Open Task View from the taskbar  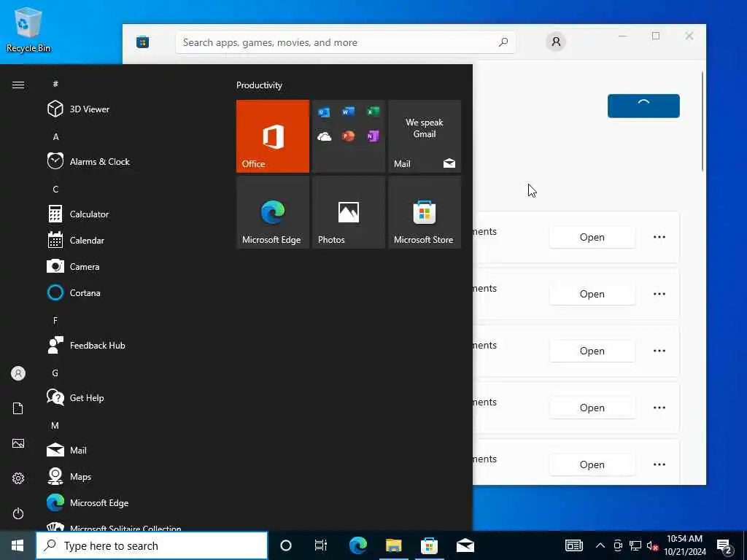(321, 545)
